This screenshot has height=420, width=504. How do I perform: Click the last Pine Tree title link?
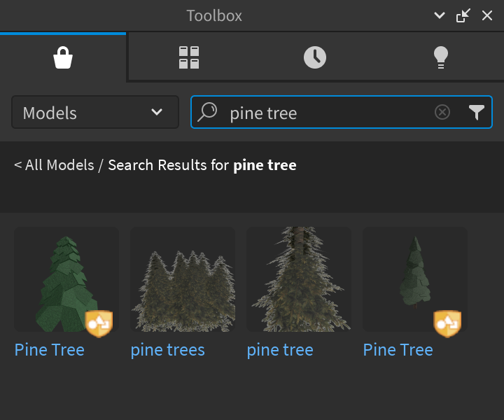(x=398, y=350)
